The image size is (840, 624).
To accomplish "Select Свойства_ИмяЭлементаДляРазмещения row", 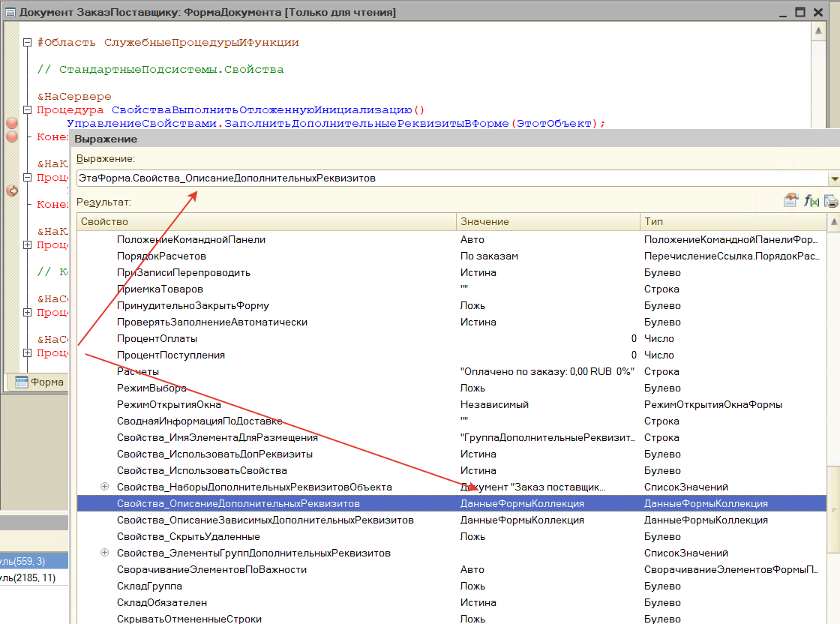I will pos(451,437).
